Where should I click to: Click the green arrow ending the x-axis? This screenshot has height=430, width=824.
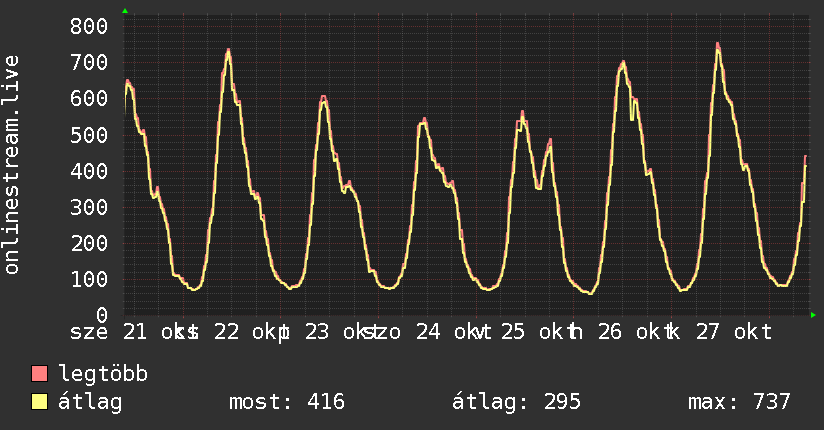click(813, 315)
